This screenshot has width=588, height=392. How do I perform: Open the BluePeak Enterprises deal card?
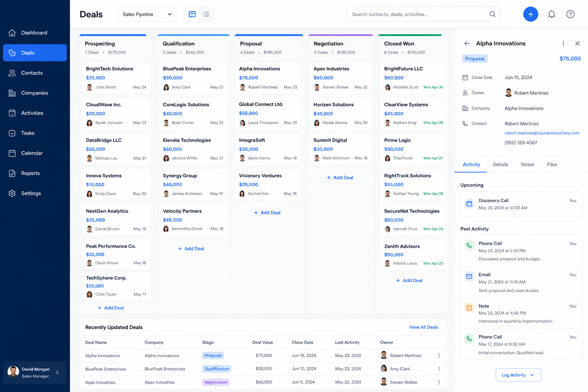(193, 78)
